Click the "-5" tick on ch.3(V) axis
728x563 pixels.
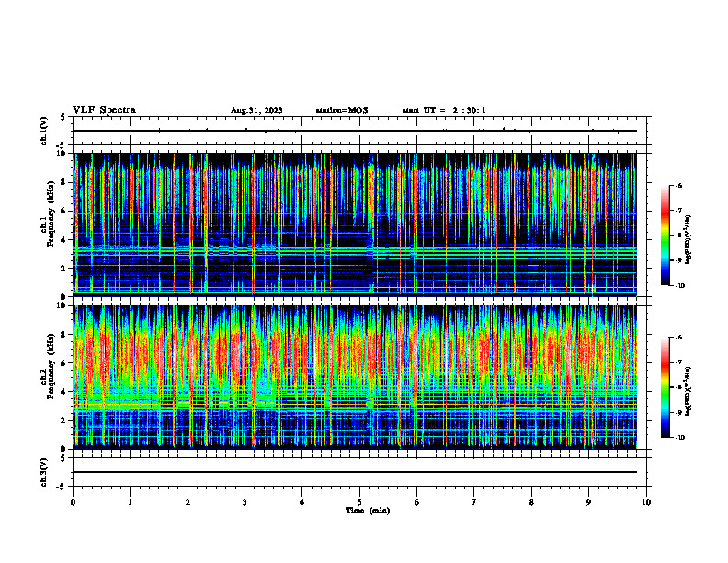(62, 487)
